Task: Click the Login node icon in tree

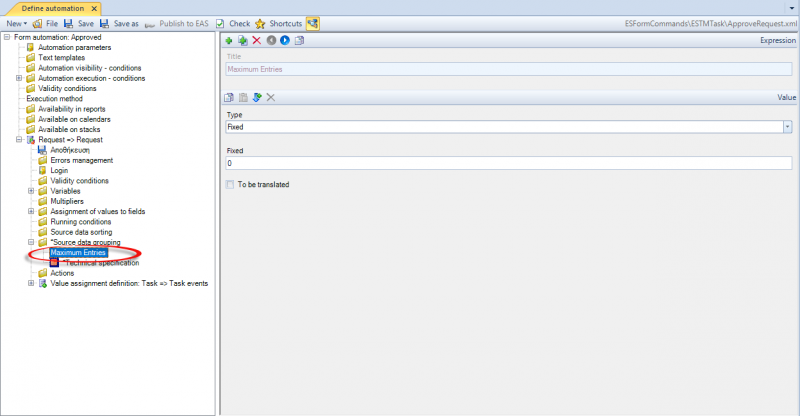Action: pos(43,170)
